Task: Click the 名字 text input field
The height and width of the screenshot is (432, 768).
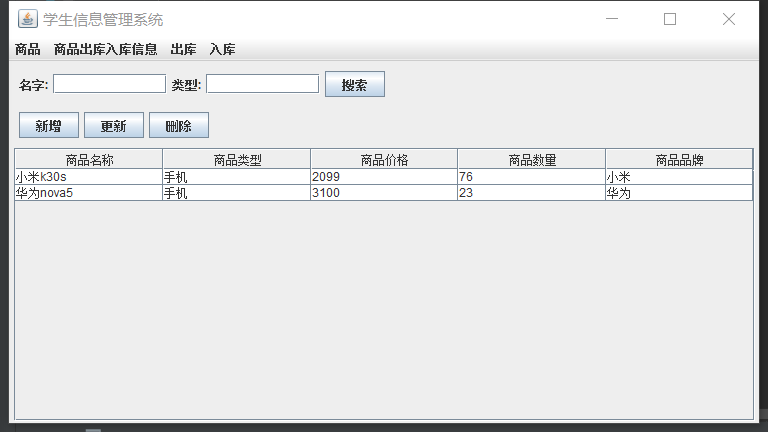Action: click(x=109, y=84)
